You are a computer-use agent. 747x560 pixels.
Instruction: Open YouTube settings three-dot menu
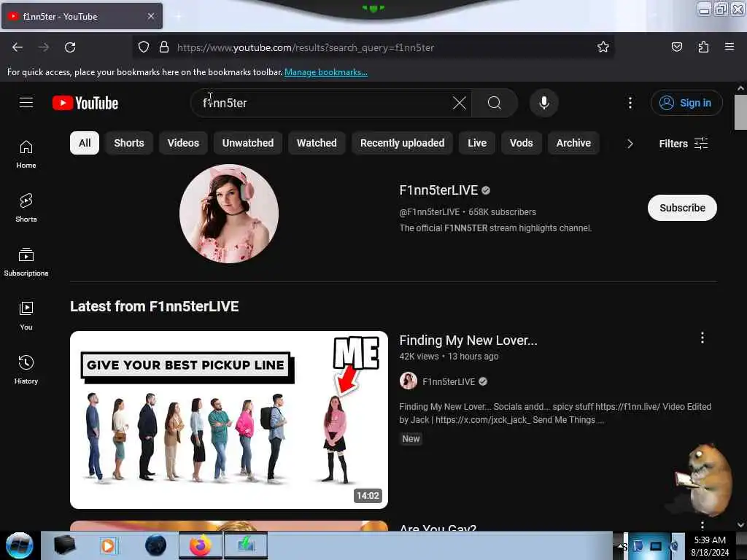[630, 103]
